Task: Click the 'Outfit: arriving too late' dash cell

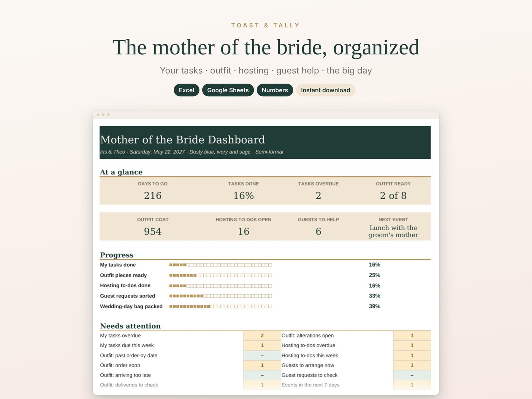Action: (262, 375)
